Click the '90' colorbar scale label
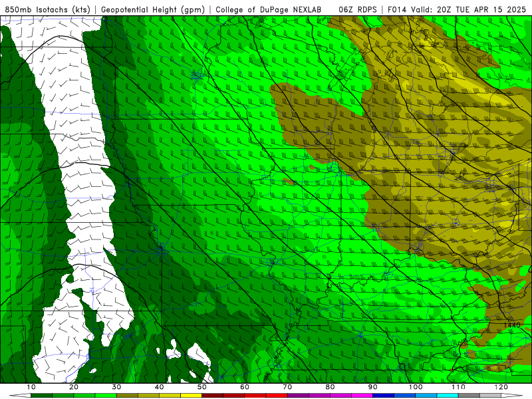This screenshot has width=532, height=399. [x=373, y=387]
